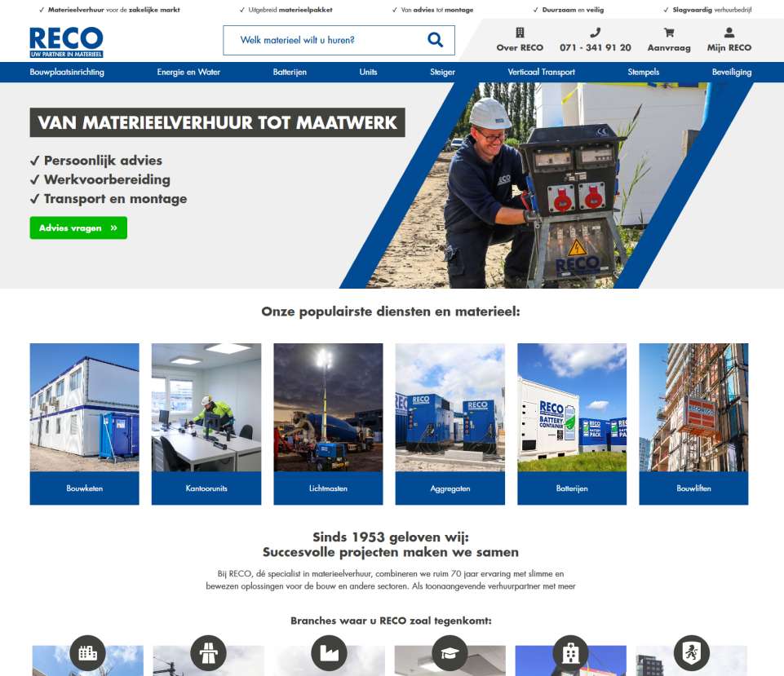Click 'Werkvoorbereiding' text
Image resolution: width=784 pixels, height=676 pixels.
pos(107,179)
